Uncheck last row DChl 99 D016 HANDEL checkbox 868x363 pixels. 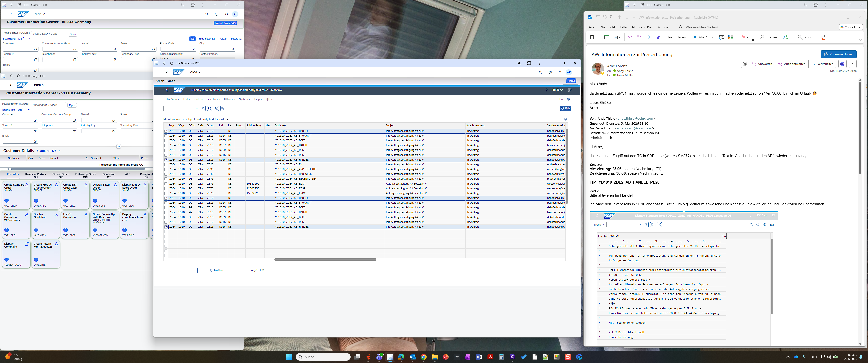point(166,227)
